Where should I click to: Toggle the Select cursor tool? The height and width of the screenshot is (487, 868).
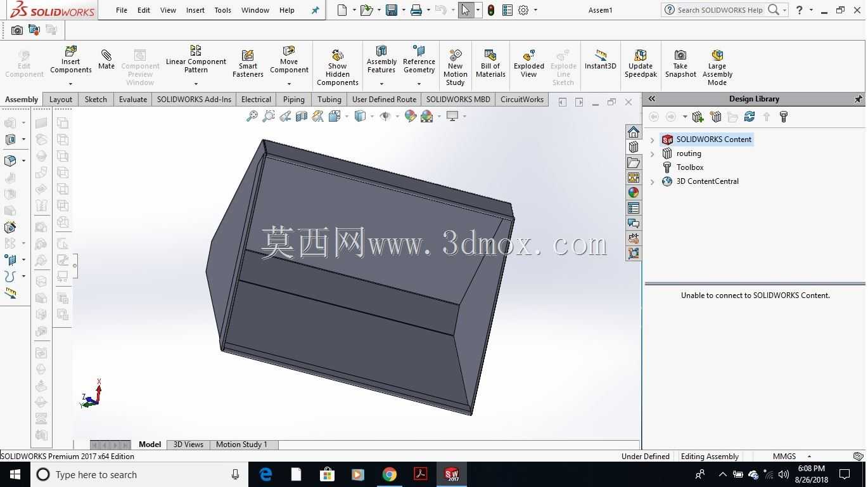click(466, 10)
